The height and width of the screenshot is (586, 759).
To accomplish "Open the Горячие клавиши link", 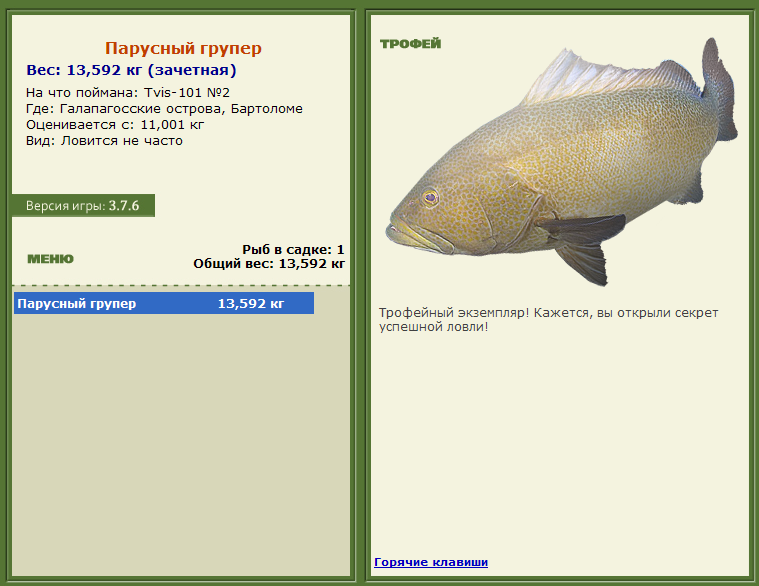I will point(431,562).
